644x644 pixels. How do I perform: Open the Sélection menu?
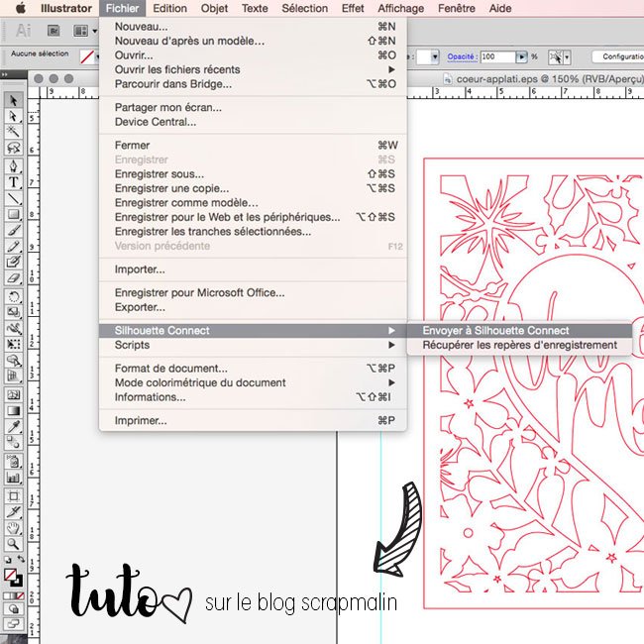coord(305,8)
